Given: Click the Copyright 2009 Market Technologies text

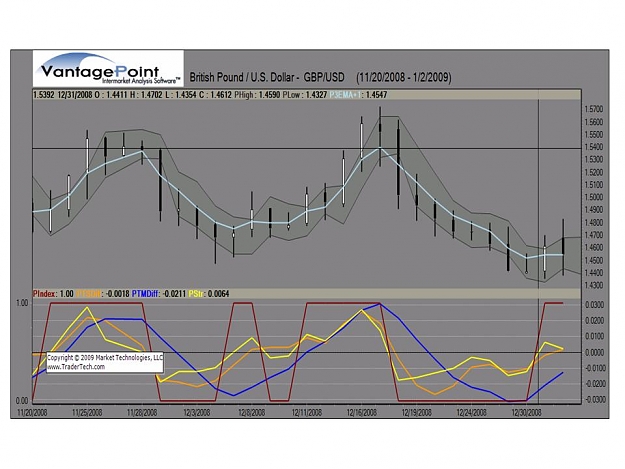Looking at the screenshot, I should [x=105, y=358].
